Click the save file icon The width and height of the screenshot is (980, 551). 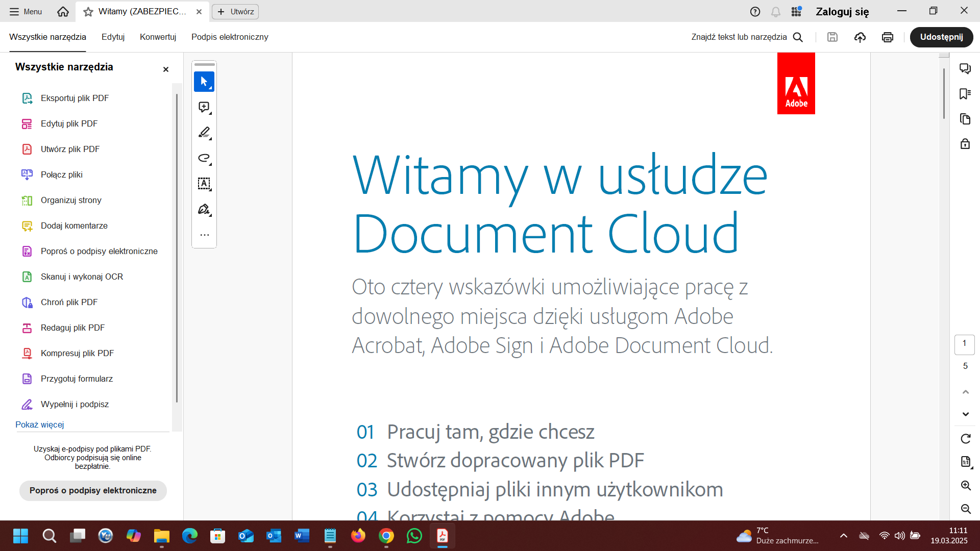coord(832,37)
